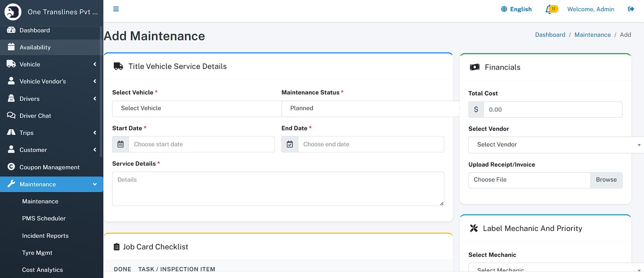The width and height of the screenshot is (644, 278).
Task: Click into the Total Cost field
Action: click(553, 110)
